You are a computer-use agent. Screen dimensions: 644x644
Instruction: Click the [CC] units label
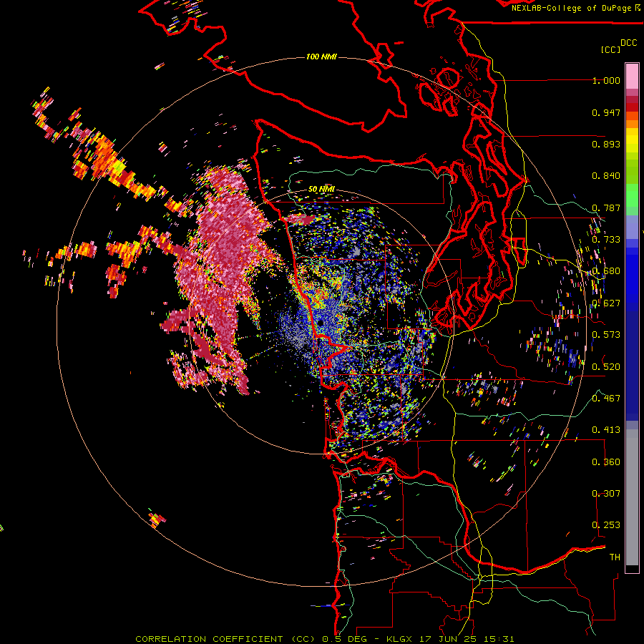[x=610, y=49]
